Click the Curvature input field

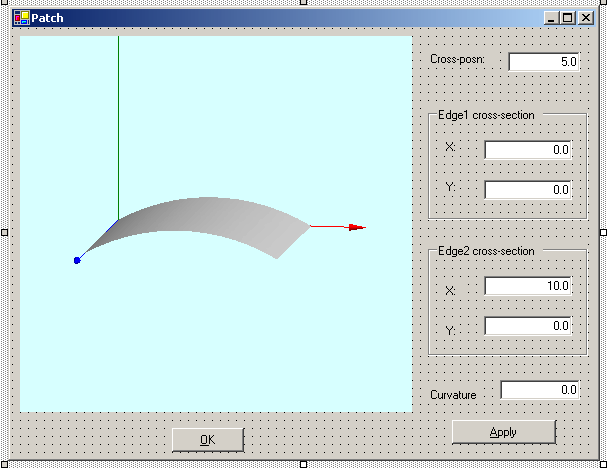coord(540,390)
